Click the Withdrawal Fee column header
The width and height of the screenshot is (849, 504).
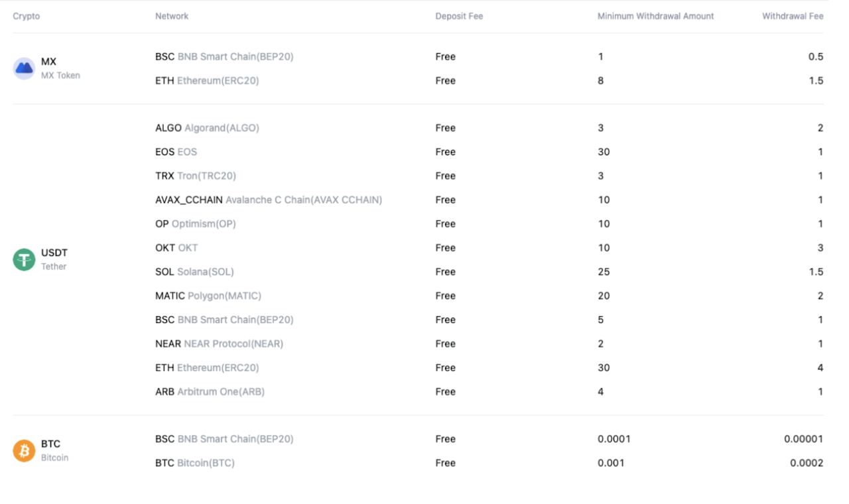tap(793, 16)
